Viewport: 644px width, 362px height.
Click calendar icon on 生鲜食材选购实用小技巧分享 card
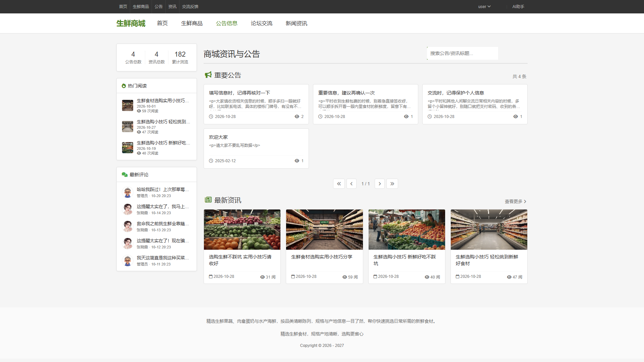tap(293, 277)
